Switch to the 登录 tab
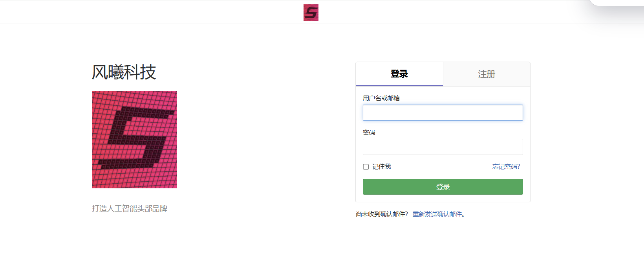This screenshot has height=254, width=644. point(399,74)
